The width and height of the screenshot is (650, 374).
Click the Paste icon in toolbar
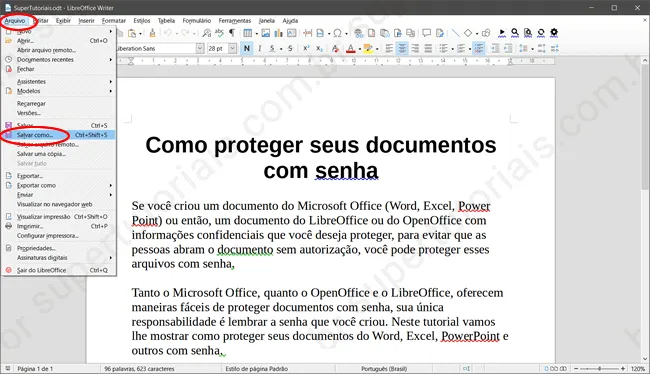coord(132,33)
